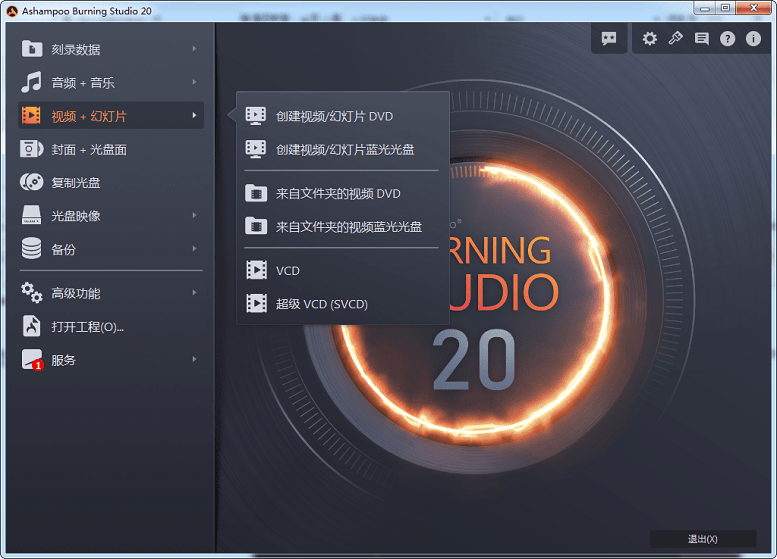
Task: Open about info with the i icon
Action: 753,39
